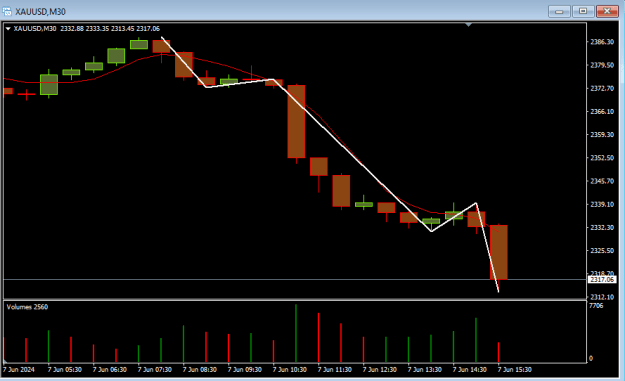Click the OHLC value 2332.88 on the chart
625x381 pixels.
tap(72, 29)
